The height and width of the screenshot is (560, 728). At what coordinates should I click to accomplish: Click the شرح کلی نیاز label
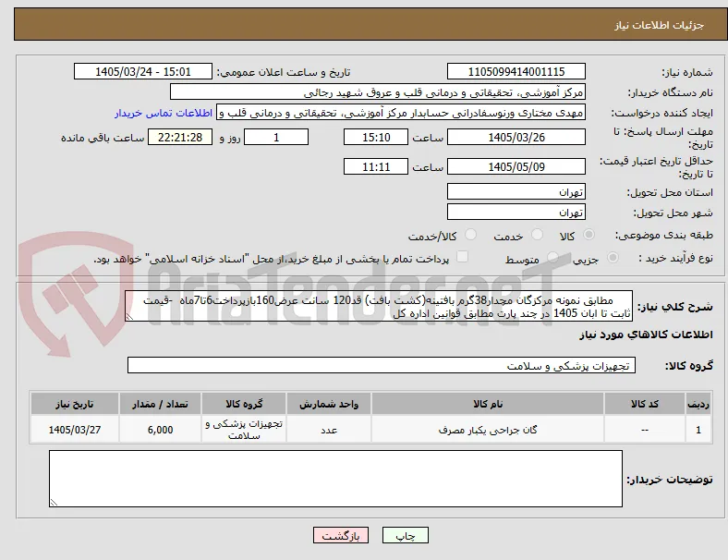[x=675, y=307]
